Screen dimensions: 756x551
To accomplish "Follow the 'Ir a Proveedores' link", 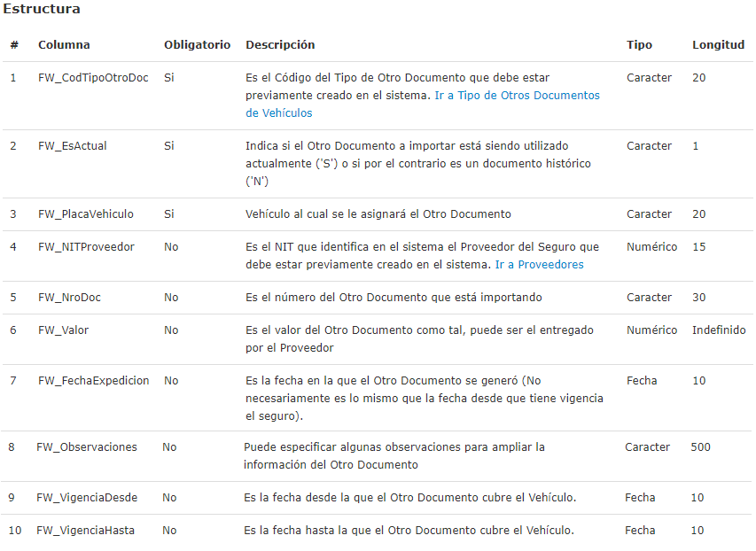I will click(x=539, y=265).
